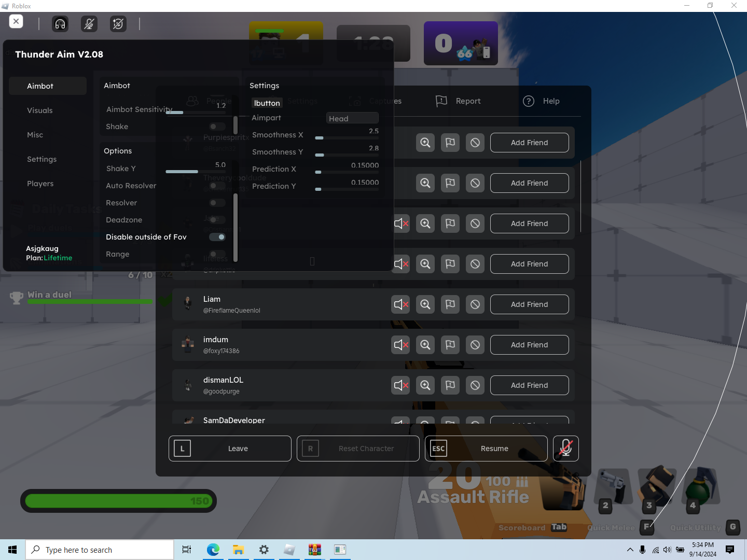Switch to the Misc tab
The width and height of the screenshot is (747, 560).
pos(35,135)
